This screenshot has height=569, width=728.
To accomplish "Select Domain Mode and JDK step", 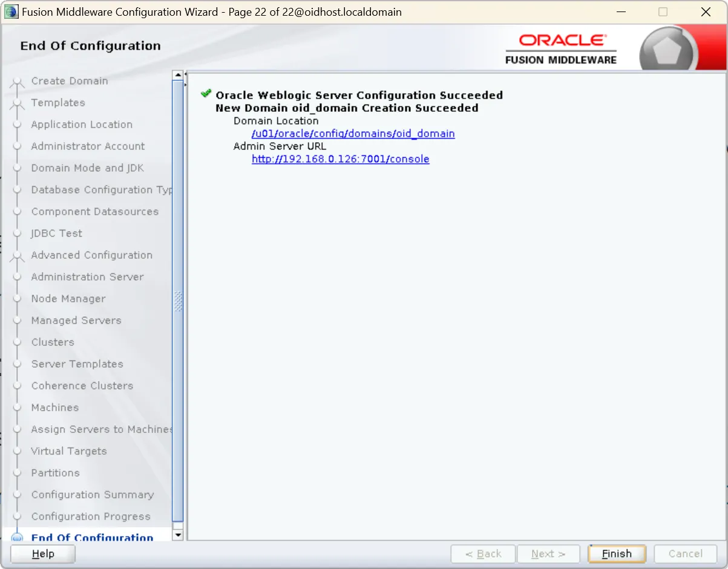I will pyautogui.click(x=88, y=168).
